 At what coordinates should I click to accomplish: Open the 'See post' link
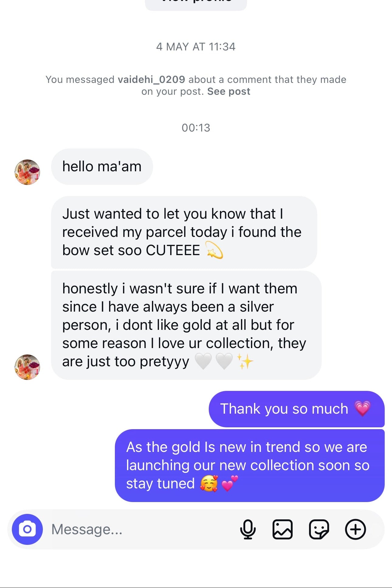(x=229, y=91)
